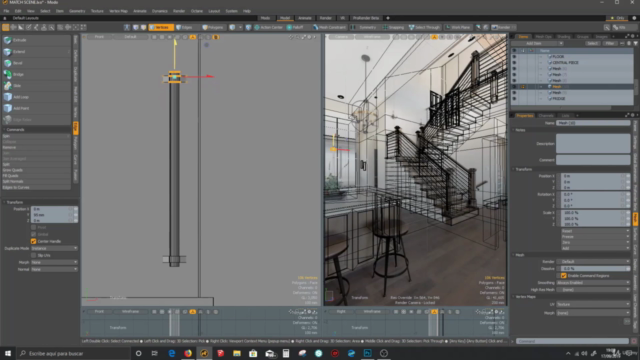Open the Add Item dropdown
The height and width of the screenshot is (360, 640).
(538, 43)
